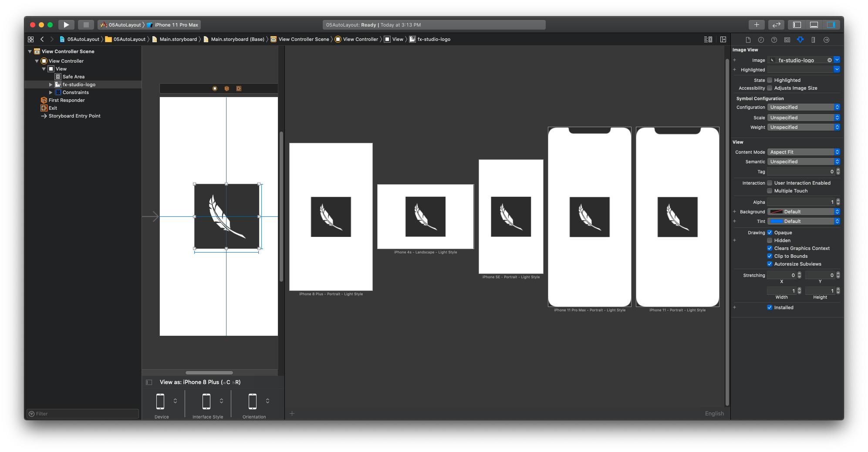Expand the Constraints item in outline

pyautogui.click(x=51, y=92)
